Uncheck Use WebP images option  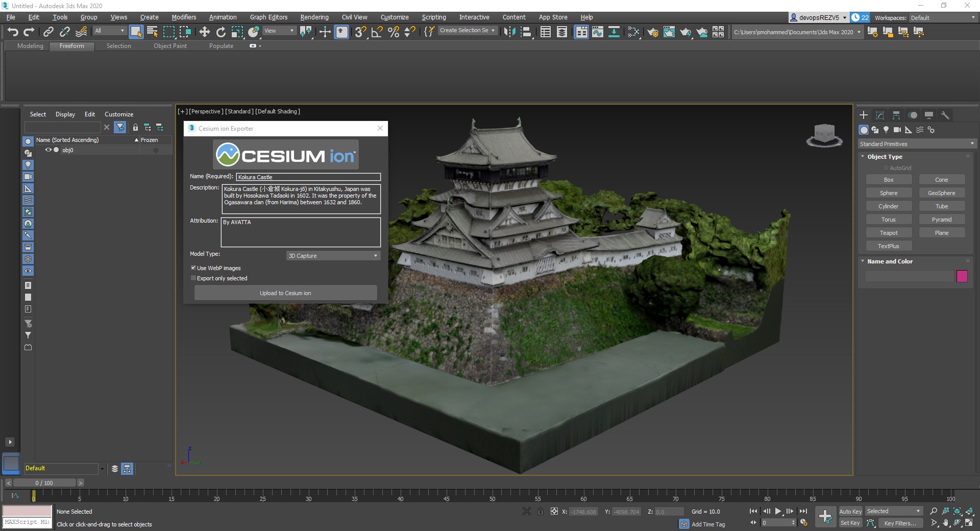(x=193, y=268)
